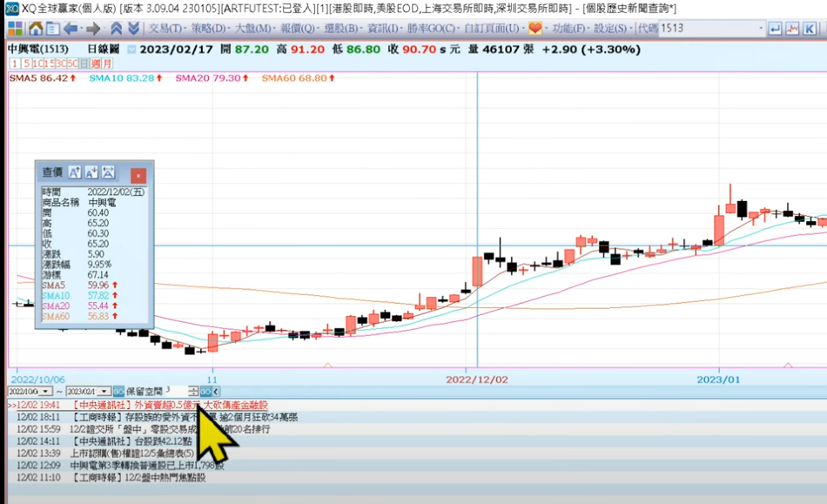This screenshot has height=504, width=827.
Task: Open the 代碼 symbol code dropdown
Action: point(759,29)
